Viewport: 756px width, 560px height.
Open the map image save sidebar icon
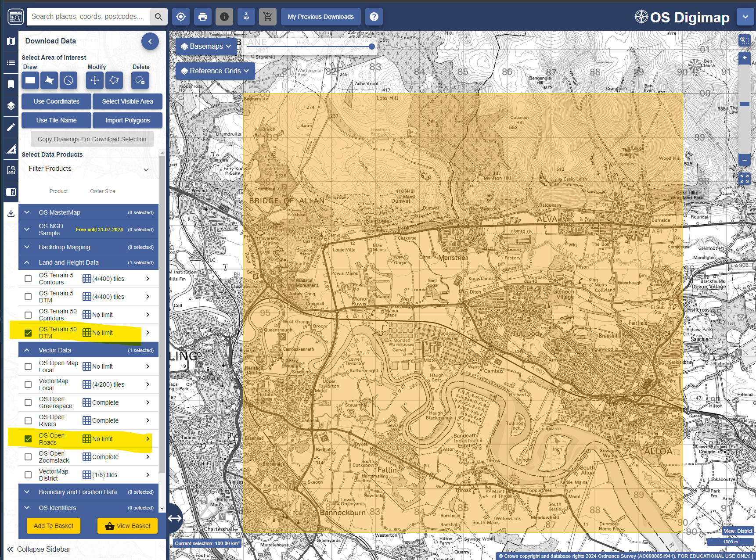[11, 170]
